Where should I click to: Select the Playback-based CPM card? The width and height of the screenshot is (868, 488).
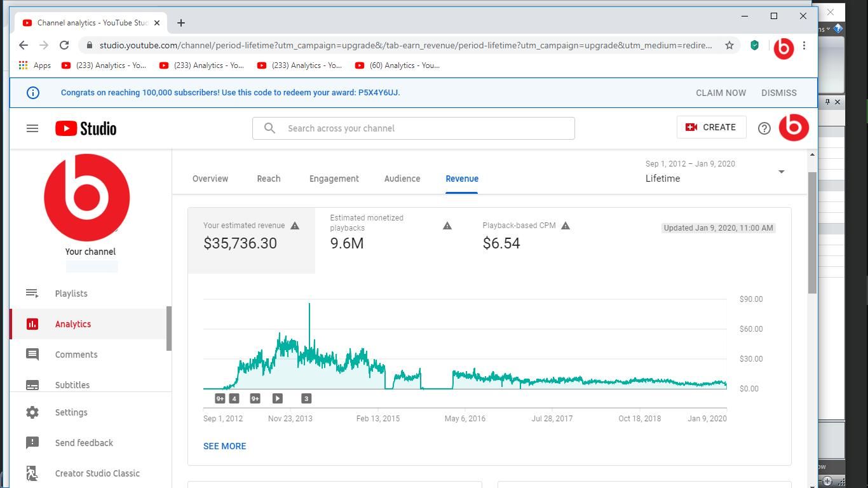(x=531, y=241)
